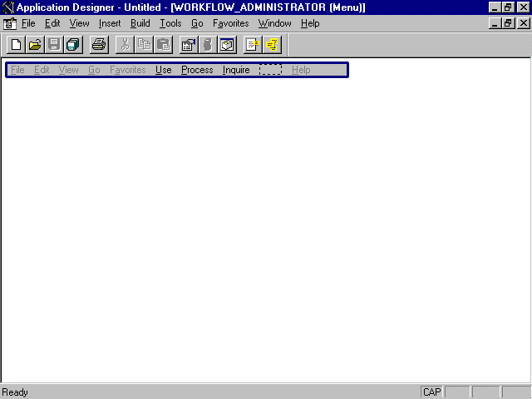Open the Tools menu
The width and height of the screenshot is (532, 399).
point(170,23)
